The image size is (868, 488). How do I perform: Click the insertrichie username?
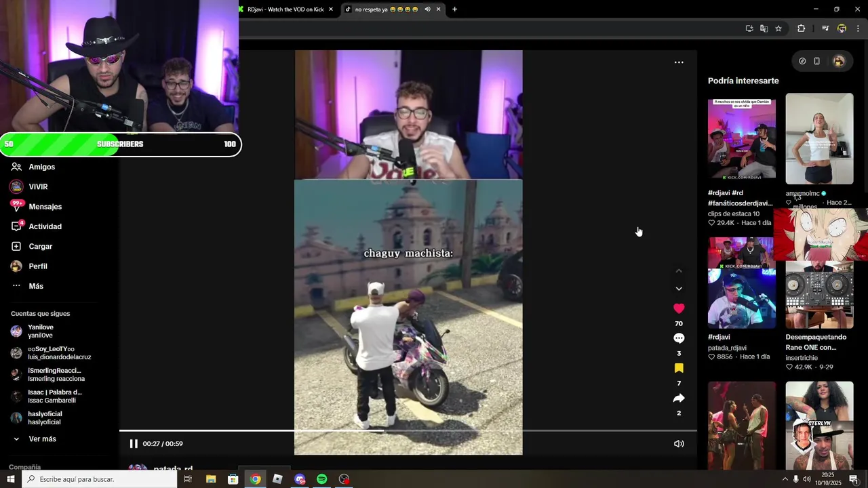click(802, 358)
